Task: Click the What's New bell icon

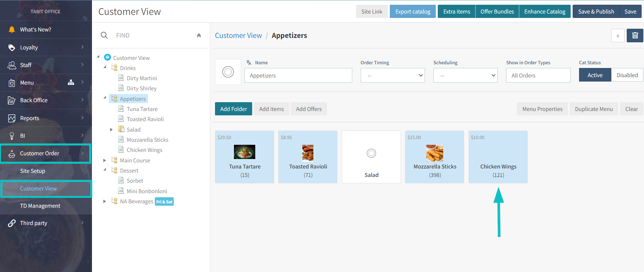Action: 12,29
